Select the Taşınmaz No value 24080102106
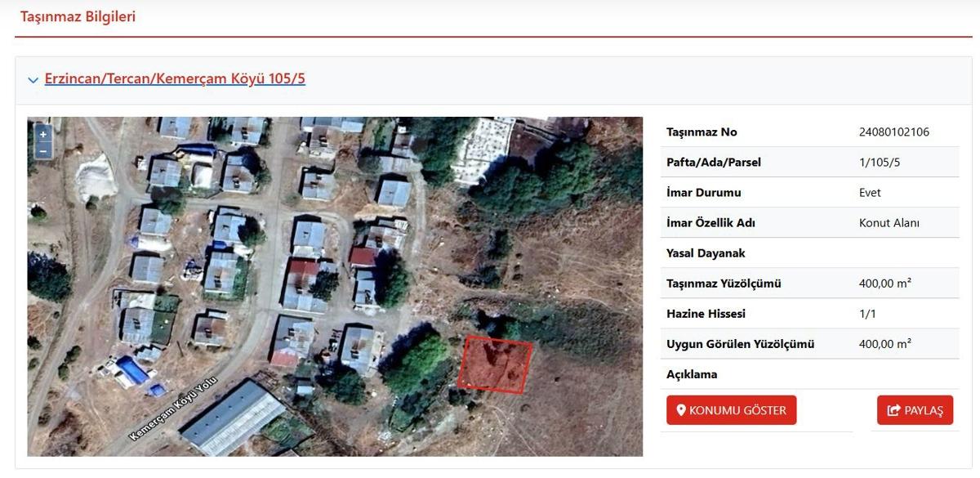The image size is (980, 478). [894, 132]
